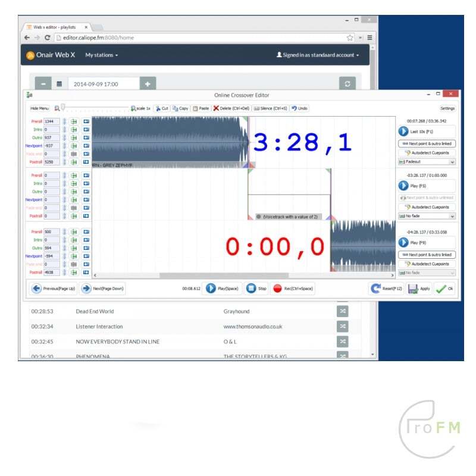This screenshot has height=476, width=476.
Task: Click the Paste toolbar button
Action: [201, 108]
